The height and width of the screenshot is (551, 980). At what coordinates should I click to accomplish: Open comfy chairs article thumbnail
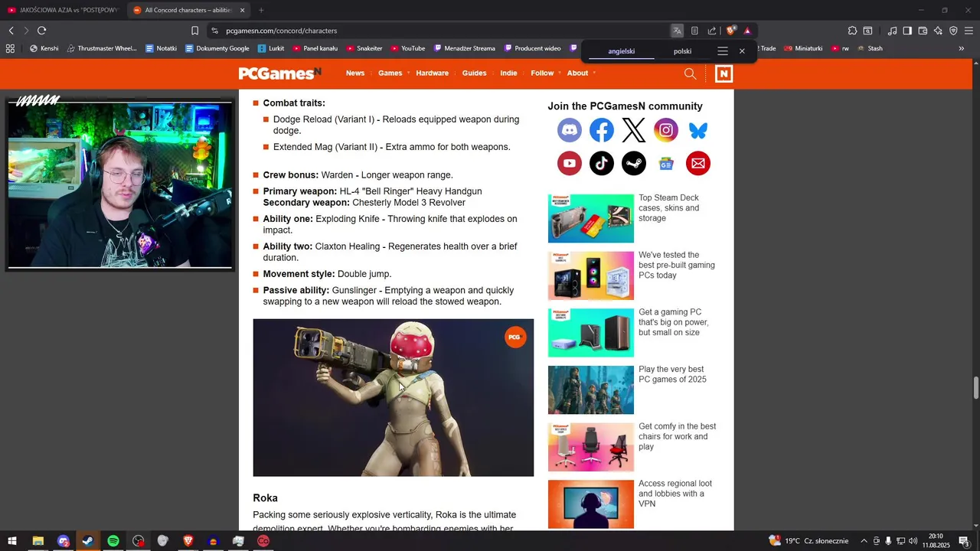(x=591, y=447)
